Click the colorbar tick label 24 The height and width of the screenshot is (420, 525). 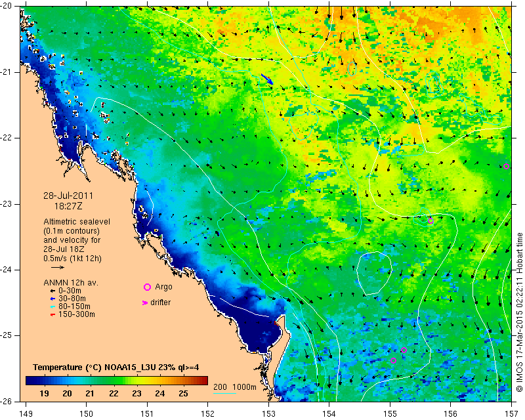pos(159,393)
